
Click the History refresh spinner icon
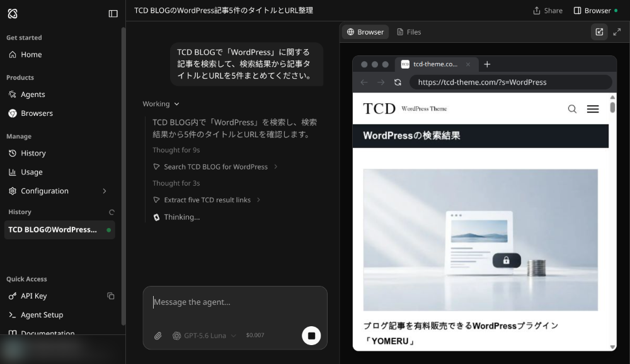pyautogui.click(x=112, y=212)
